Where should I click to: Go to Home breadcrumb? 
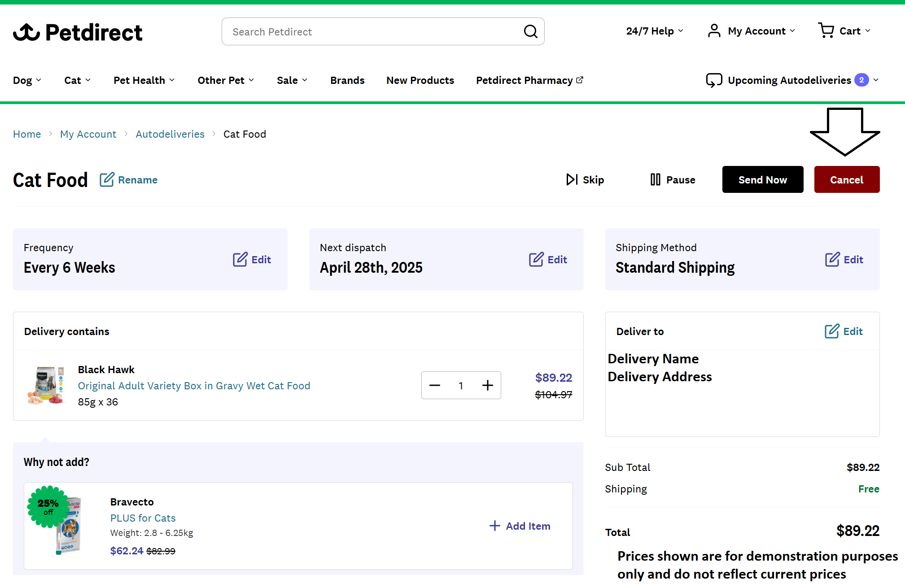click(27, 134)
